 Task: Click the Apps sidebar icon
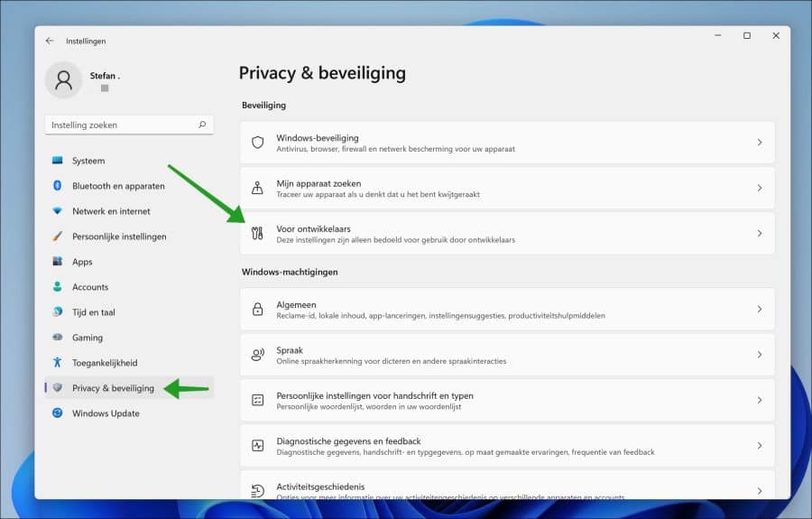click(x=58, y=261)
